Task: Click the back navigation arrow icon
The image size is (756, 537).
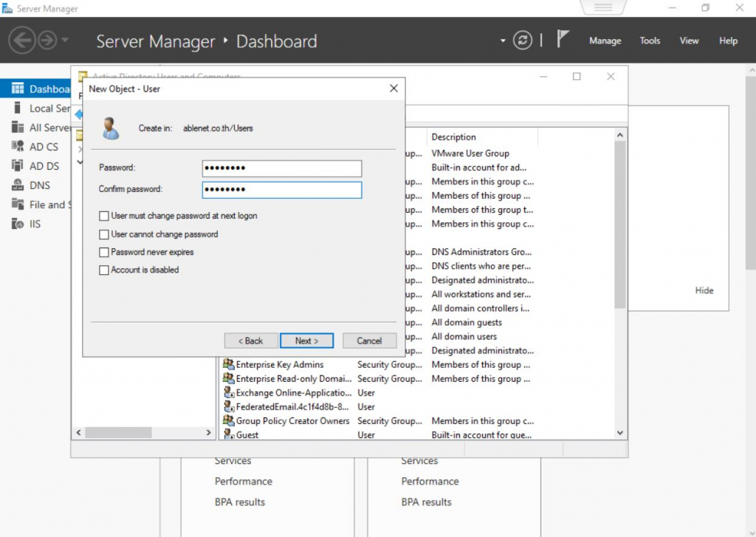Action: point(21,41)
